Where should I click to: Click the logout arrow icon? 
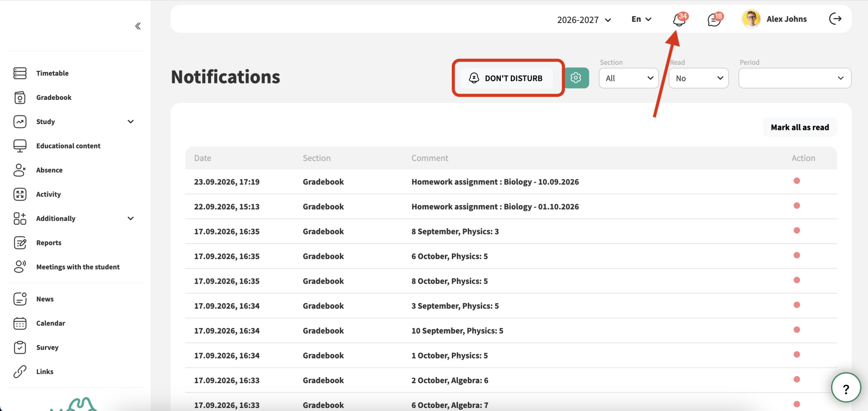pyautogui.click(x=835, y=19)
